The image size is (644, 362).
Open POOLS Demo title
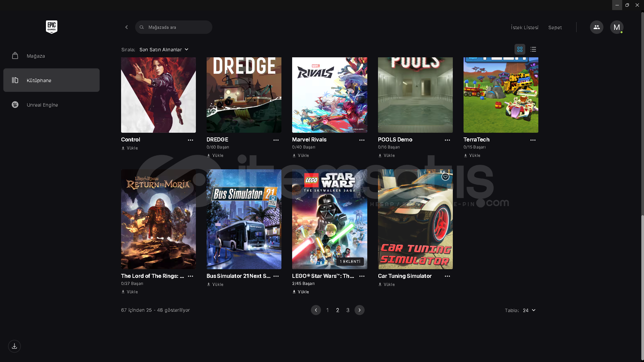point(395,140)
